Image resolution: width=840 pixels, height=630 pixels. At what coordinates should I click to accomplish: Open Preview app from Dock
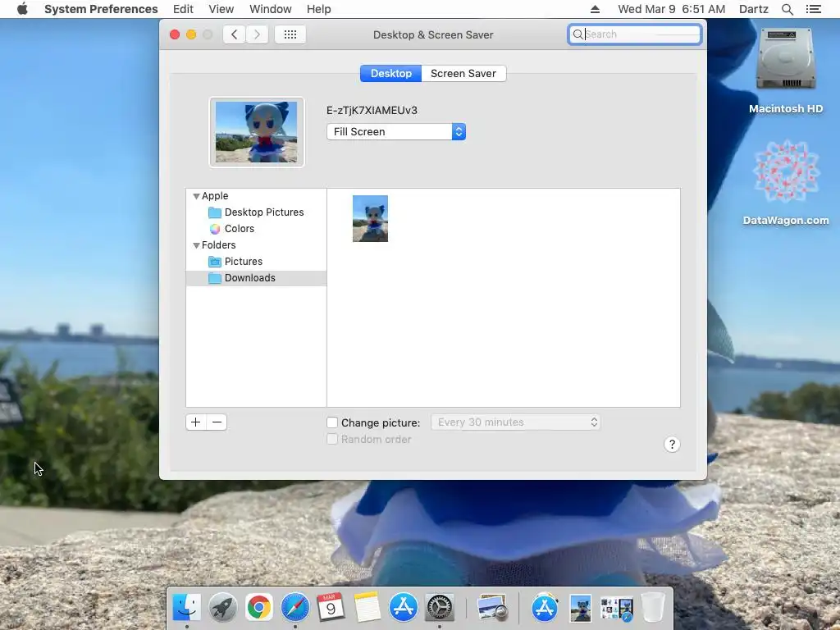492,608
